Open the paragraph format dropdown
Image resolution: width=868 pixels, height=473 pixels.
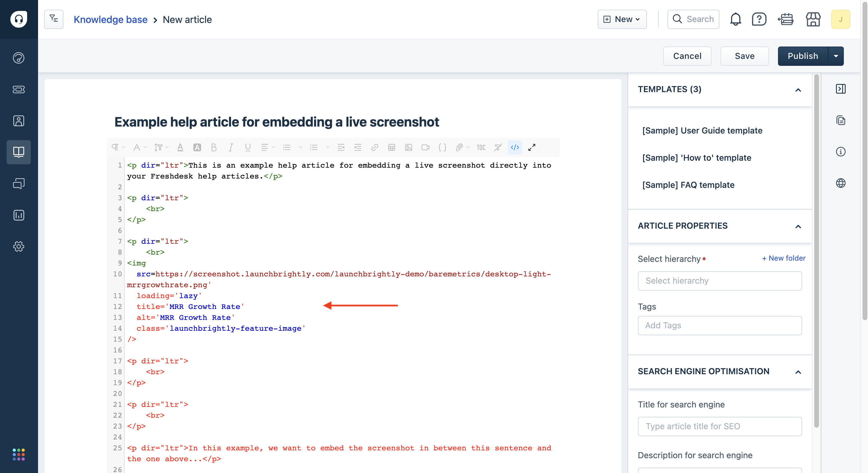pyautogui.click(x=118, y=147)
